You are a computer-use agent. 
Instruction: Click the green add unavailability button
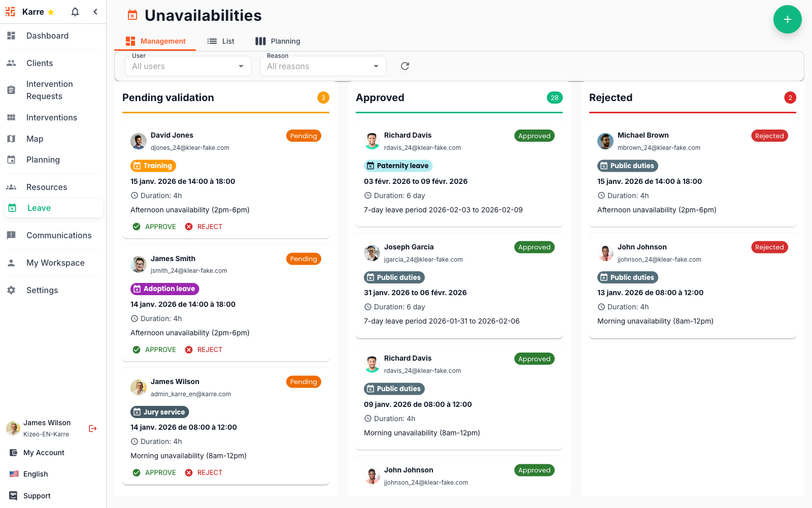pyautogui.click(x=787, y=19)
